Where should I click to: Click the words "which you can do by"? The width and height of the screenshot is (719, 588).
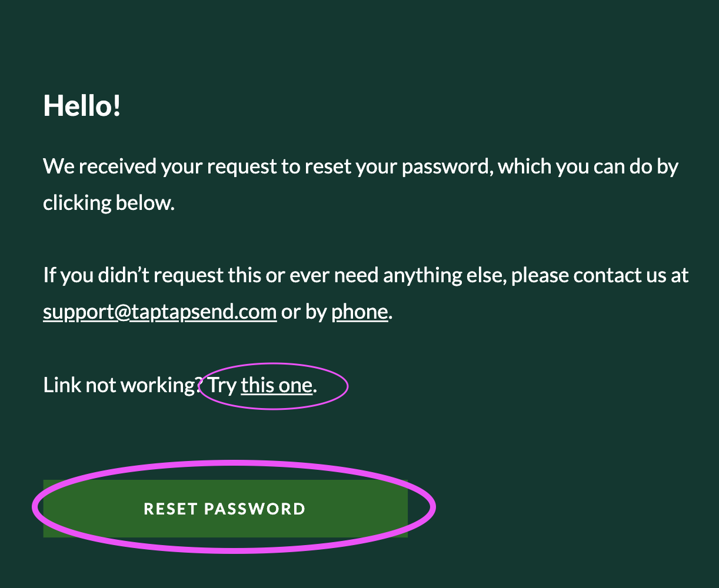588,167
